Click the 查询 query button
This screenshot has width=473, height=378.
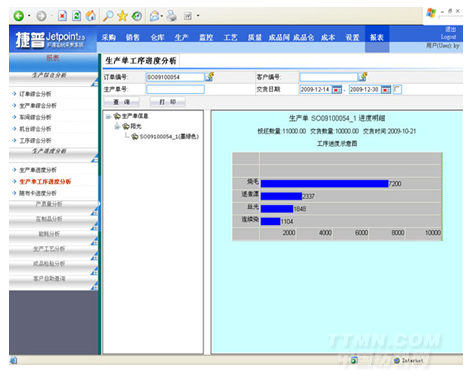click(x=121, y=102)
